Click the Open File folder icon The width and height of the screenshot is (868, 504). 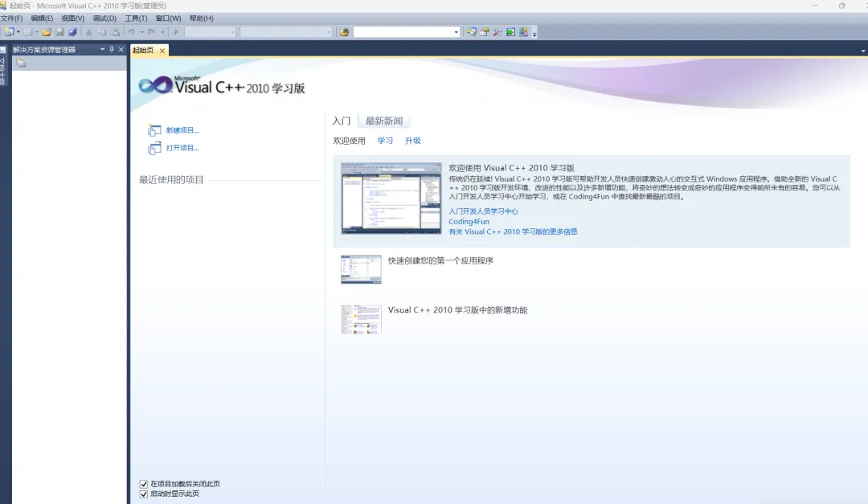(47, 32)
